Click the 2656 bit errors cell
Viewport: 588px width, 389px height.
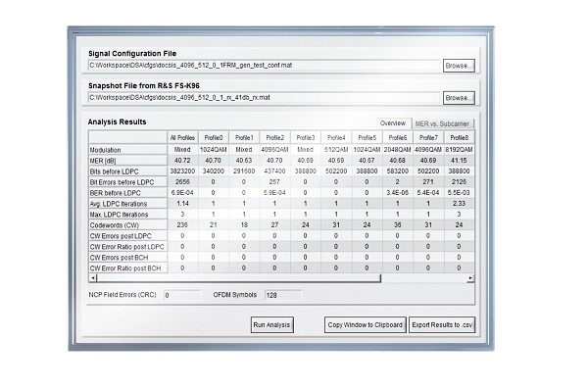[182, 181]
